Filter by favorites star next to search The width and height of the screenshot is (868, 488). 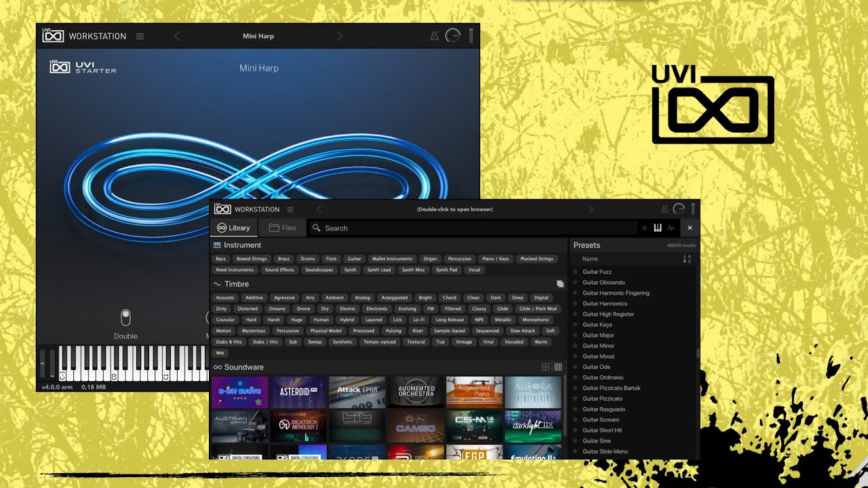pyautogui.click(x=644, y=228)
